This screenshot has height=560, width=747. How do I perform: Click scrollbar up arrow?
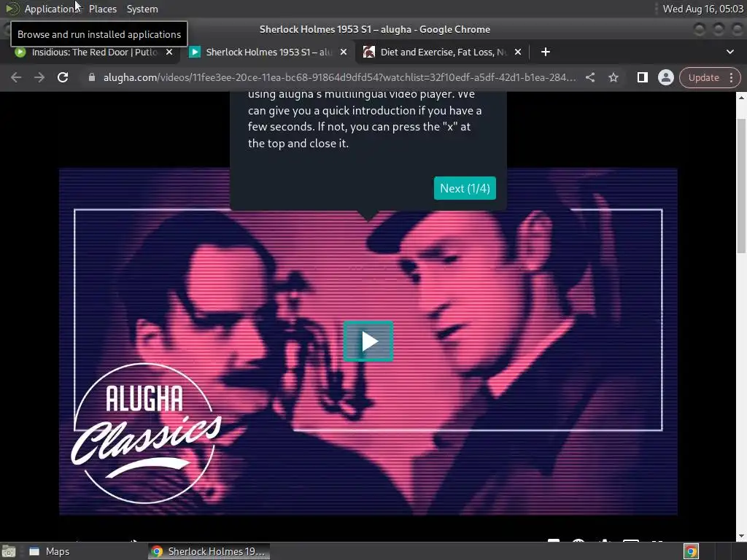click(741, 97)
